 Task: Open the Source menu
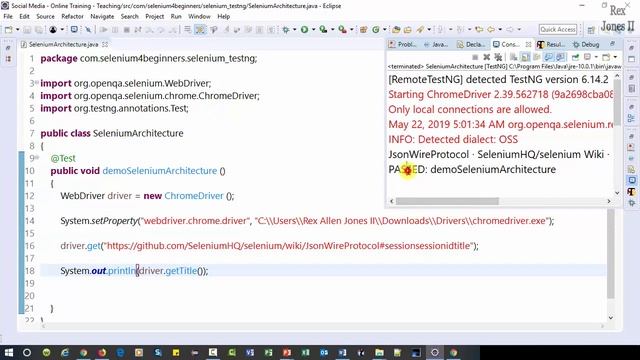(45, 16)
